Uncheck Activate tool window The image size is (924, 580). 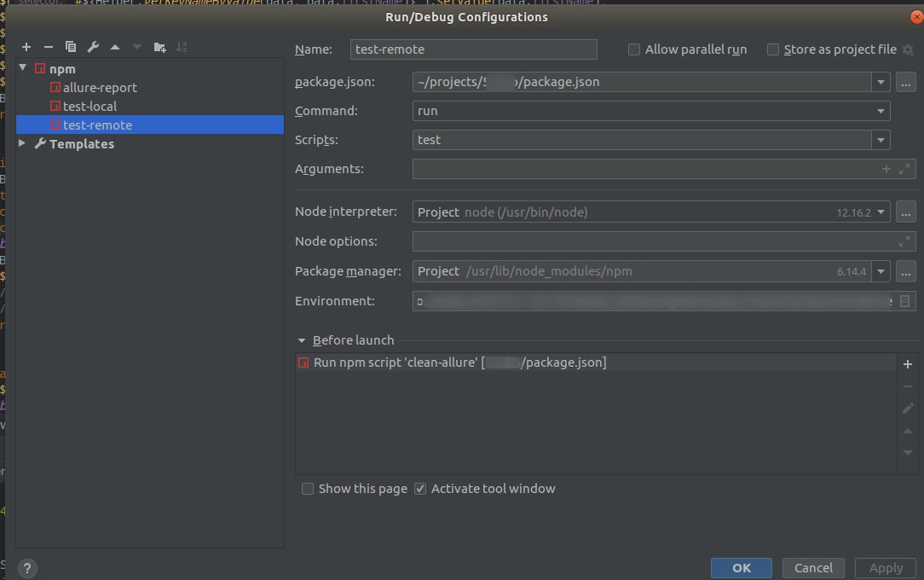click(x=420, y=489)
